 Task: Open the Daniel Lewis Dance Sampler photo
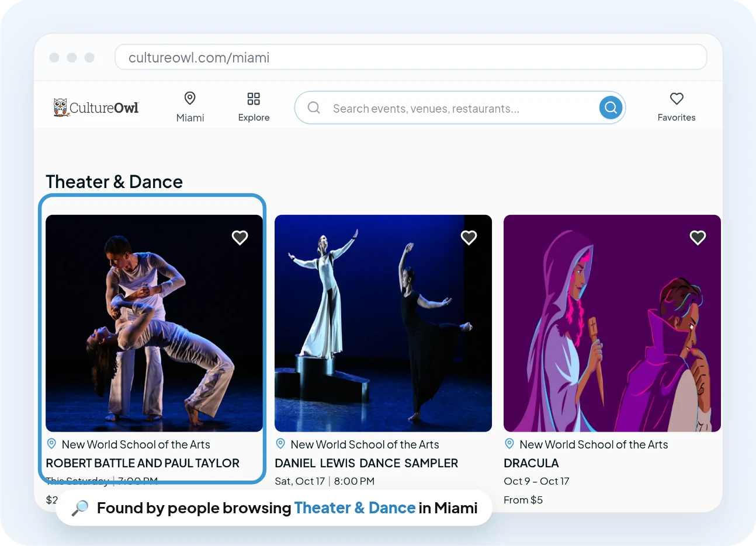coord(383,324)
